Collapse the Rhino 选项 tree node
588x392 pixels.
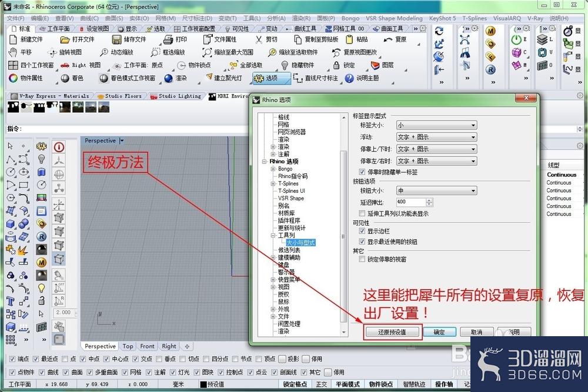coord(264,162)
